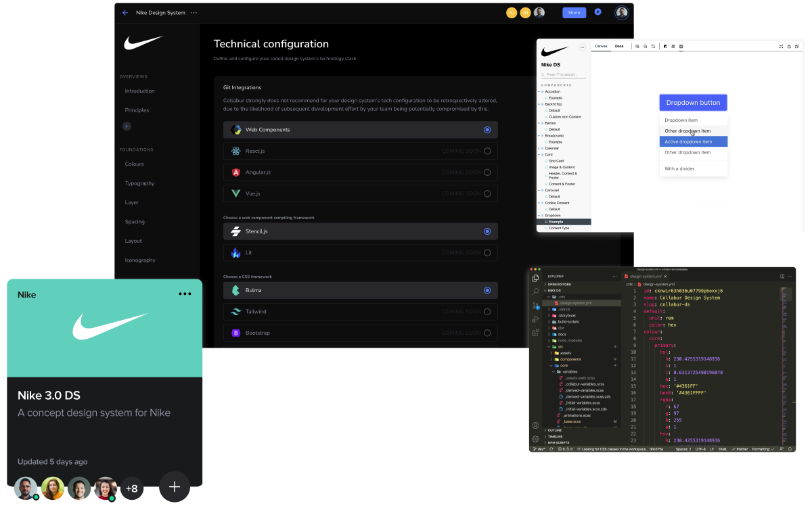Open VS Code Source Control icon
Viewport: 812px width, 512px height.
click(x=535, y=305)
